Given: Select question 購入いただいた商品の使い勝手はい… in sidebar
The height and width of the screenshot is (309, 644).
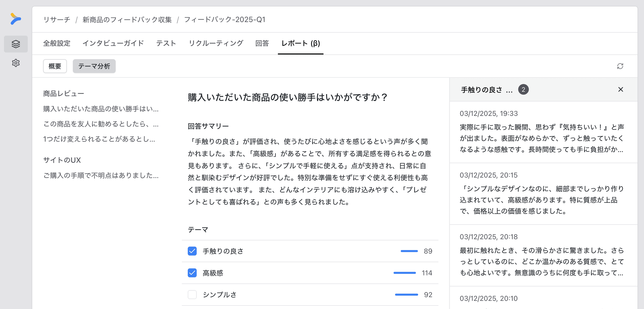Looking at the screenshot, I should click(x=101, y=109).
